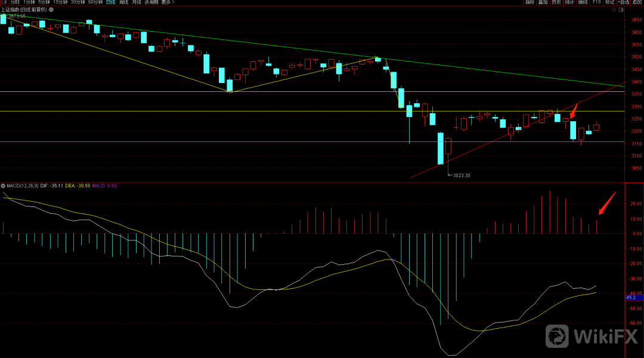Expand the MACD indicator dropdown arrow

[x=3, y=186]
